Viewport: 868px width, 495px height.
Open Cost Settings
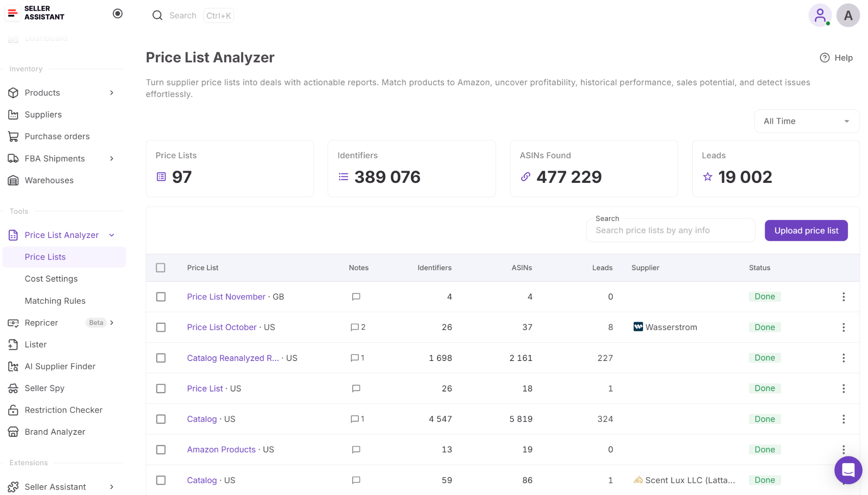coord(51,279)
